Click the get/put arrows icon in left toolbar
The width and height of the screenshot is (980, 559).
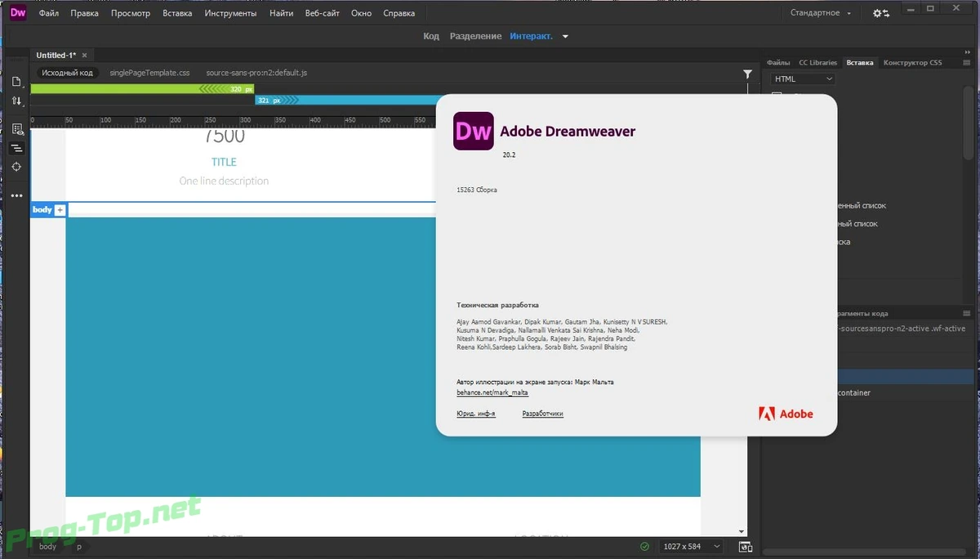pyautogui.click(x=16, y=101)
